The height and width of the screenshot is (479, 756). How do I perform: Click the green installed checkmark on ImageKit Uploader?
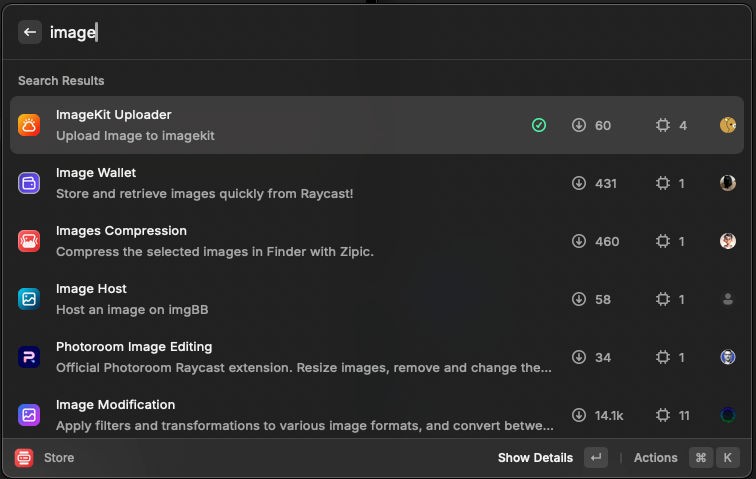(x=539, y=125)
